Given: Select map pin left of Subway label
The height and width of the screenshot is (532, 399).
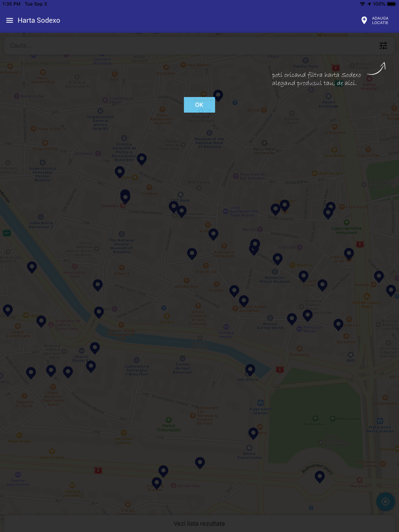Looking at the screenshot, I should point(322,285).
